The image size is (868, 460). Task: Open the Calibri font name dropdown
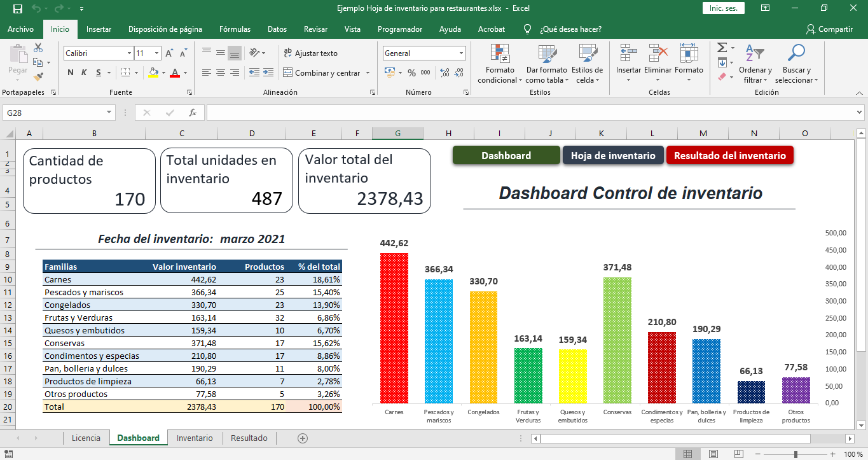(130, 53)
